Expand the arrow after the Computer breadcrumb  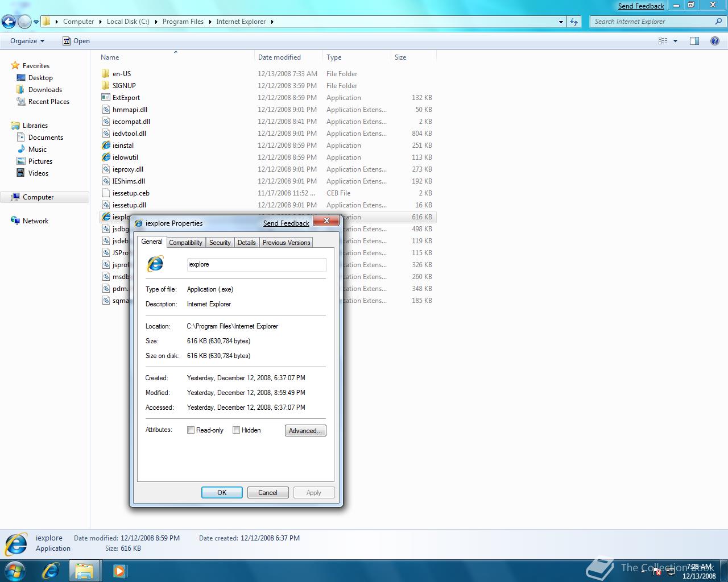(101, 22)
